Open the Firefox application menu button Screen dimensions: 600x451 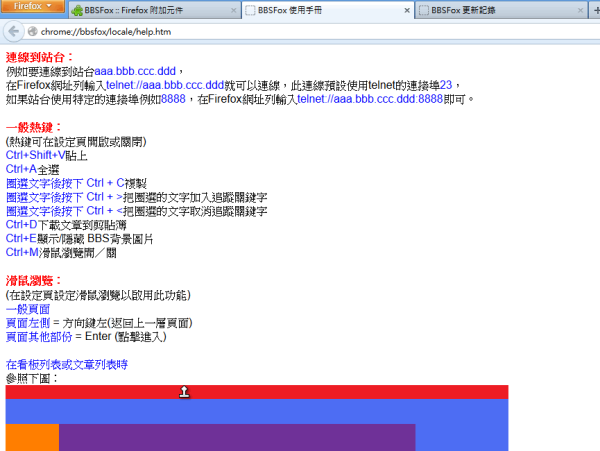tap(32, 6)
